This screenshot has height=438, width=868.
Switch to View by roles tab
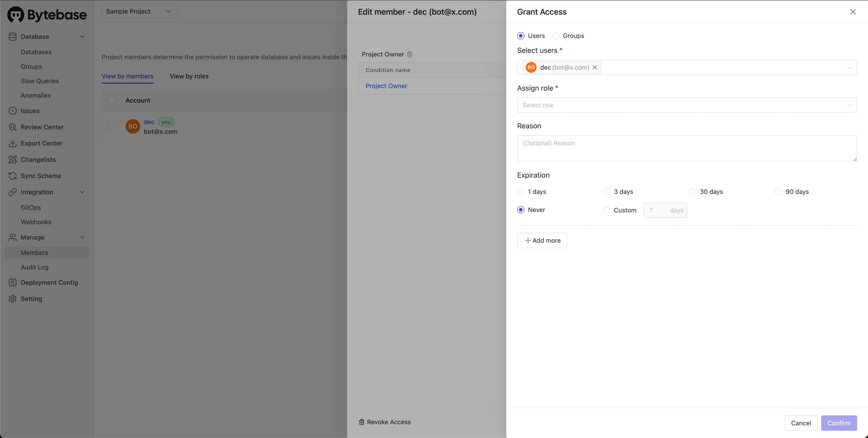tap(189, 76)
